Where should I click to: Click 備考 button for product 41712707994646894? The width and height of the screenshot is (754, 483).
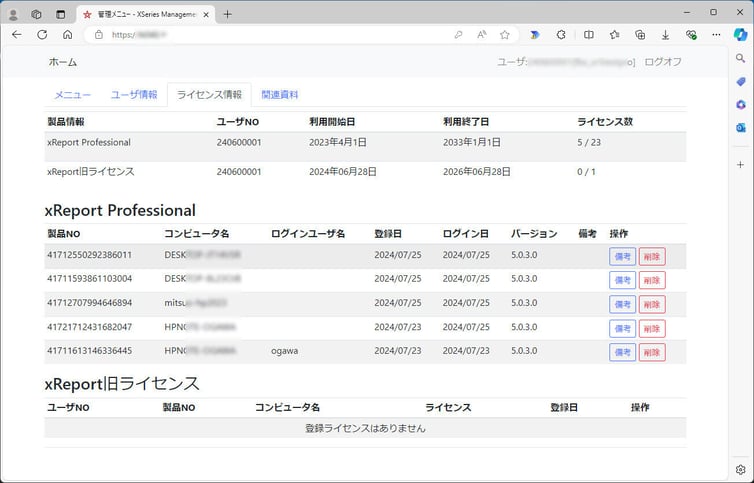(x=622, y=304)
